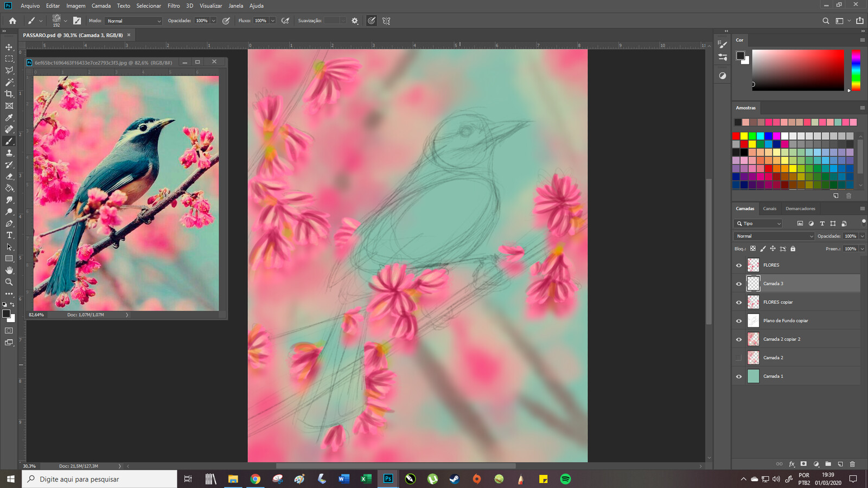The height and width of the screenshot is (488, 868).
Task: Pick the red swatch in Amostras
Action: click(736, 136)
